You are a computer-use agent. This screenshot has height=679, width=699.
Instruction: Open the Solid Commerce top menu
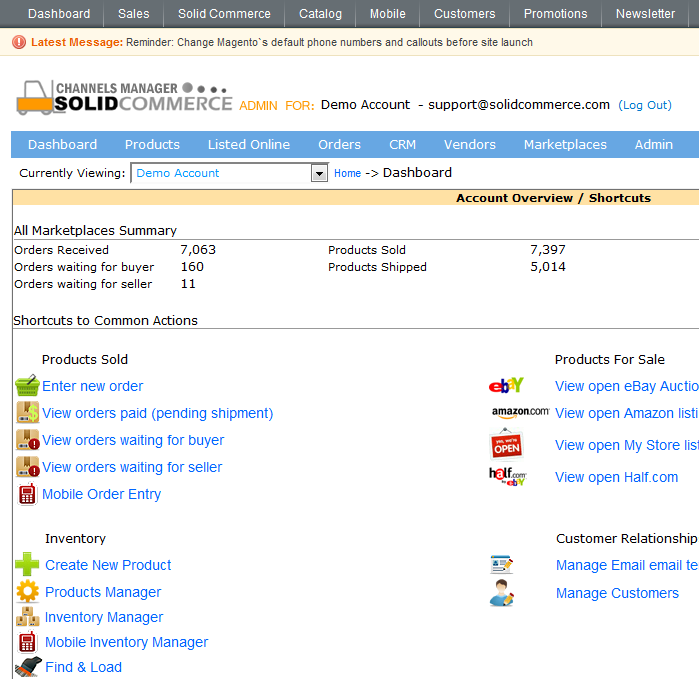(x=224, y=14)
